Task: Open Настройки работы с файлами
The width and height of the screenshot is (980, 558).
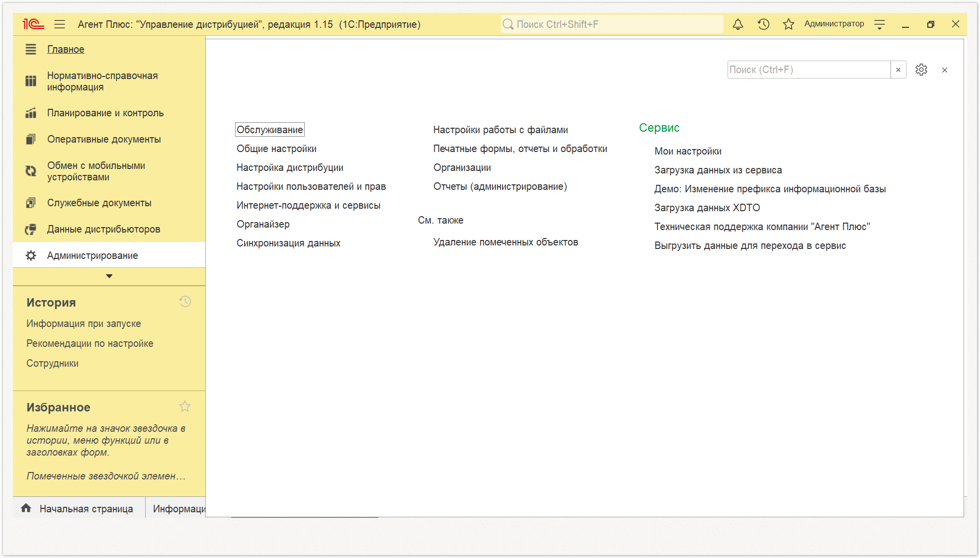Action: point(500,130)
